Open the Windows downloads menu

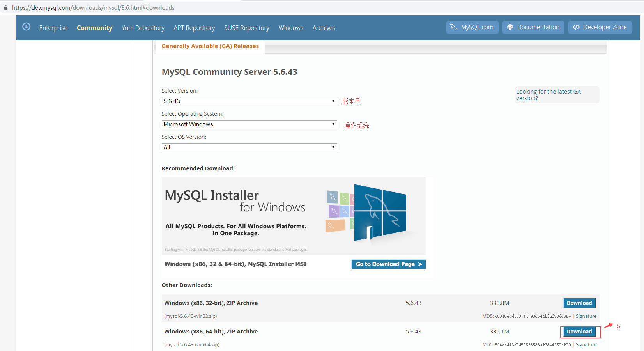pos(291,28)
